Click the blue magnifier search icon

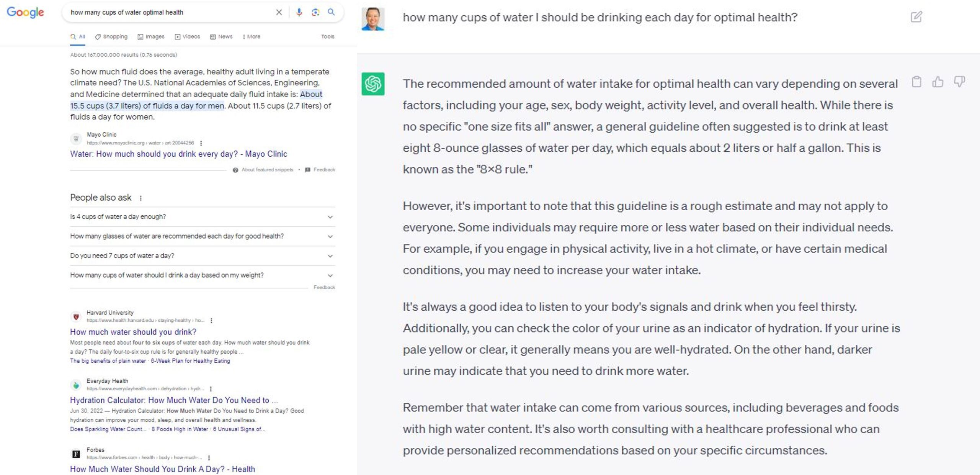coord(331,12)
